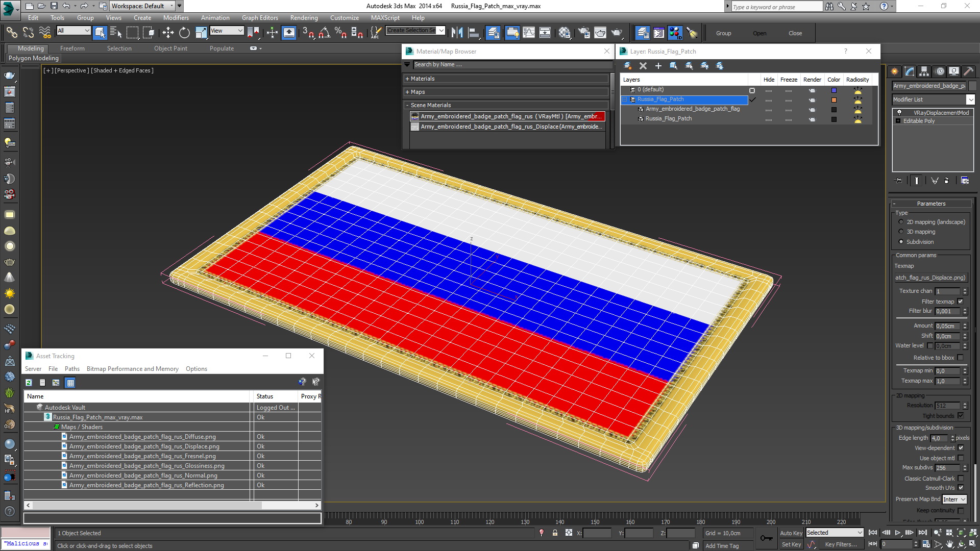
Task: Toggle the Tight bounds checkbox
Action: click(x=960, y=416)
